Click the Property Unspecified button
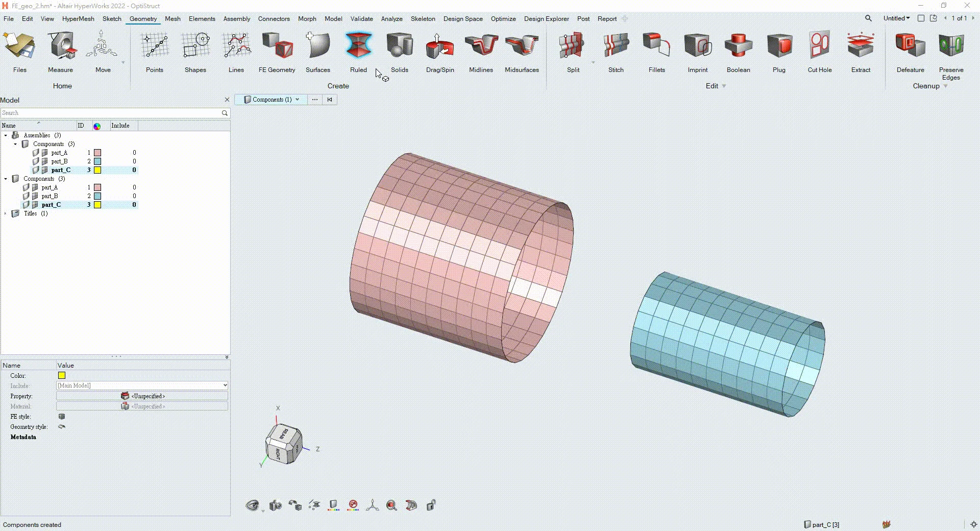The image size is (980, 531). click(x=142, y=396)
